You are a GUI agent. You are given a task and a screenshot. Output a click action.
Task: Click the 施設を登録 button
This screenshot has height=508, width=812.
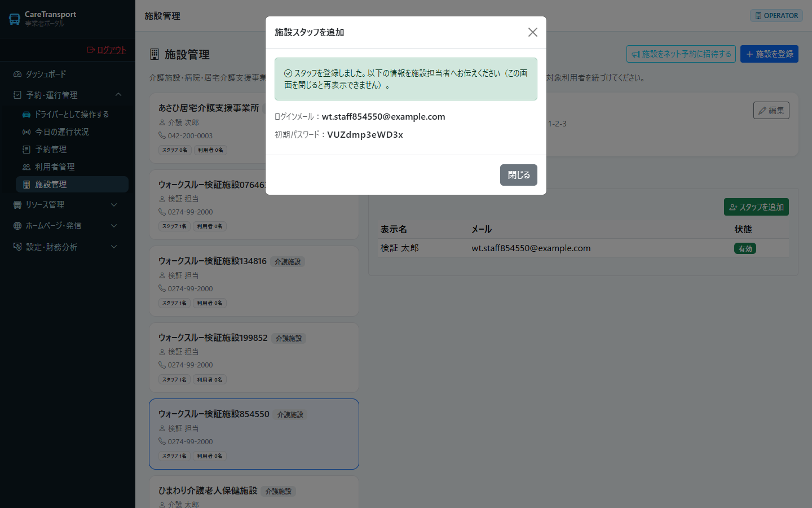point(769,54)
